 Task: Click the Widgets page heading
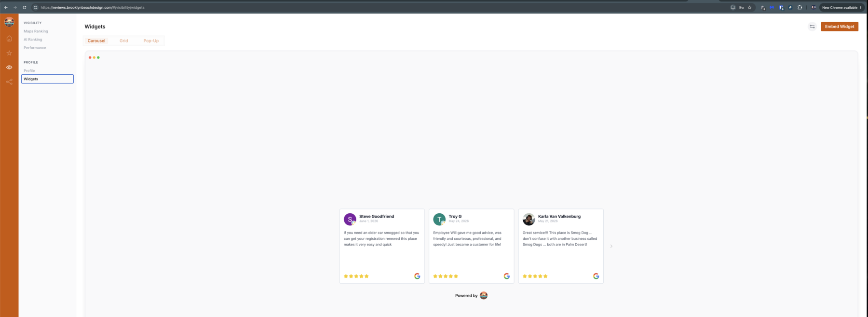pyautogui.click(x=95, y=27)
